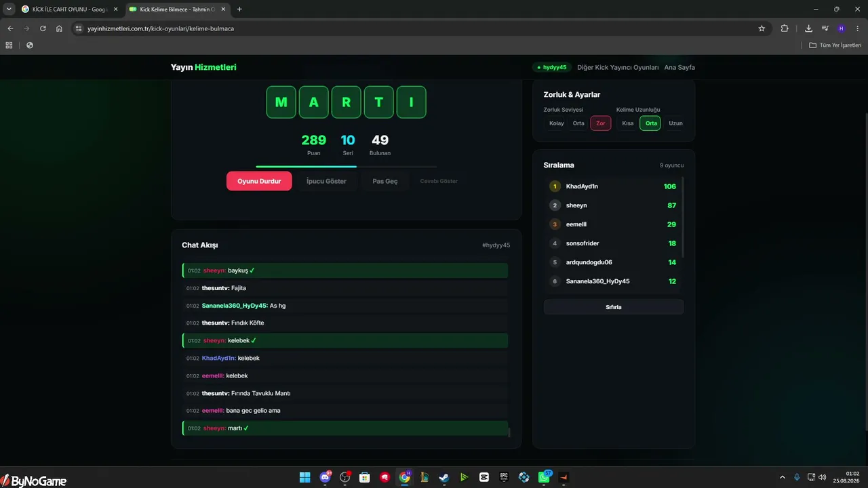
Task: Click the #hydyy45 chat channel label
Action: 496,245
